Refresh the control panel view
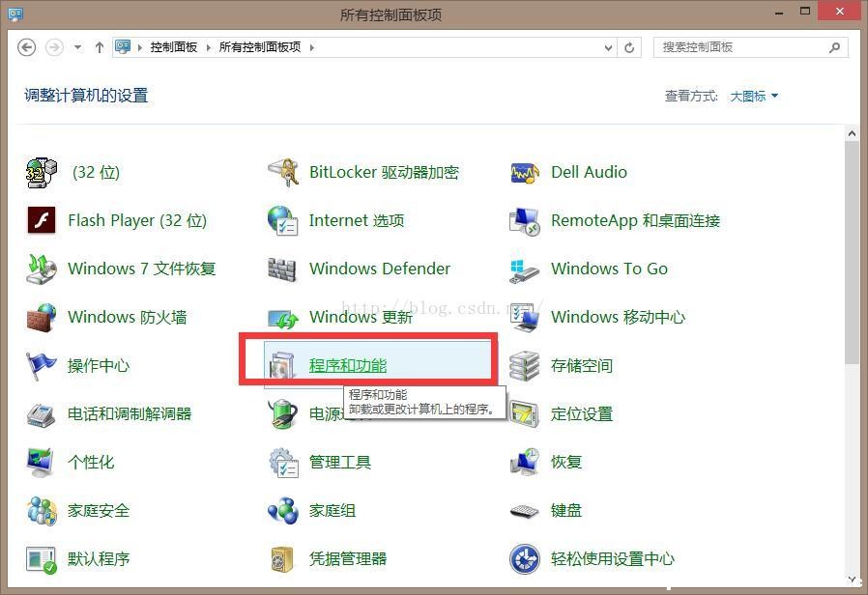This screenshot has height=595, width=868. click(x=629, y=47)
